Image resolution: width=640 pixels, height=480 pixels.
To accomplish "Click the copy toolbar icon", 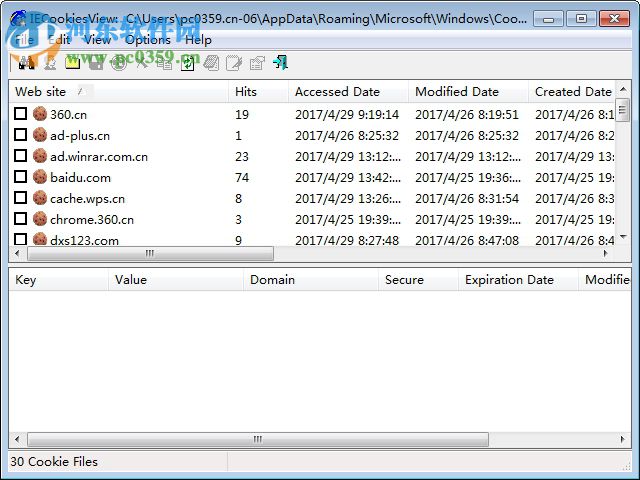I will point(164,63).
